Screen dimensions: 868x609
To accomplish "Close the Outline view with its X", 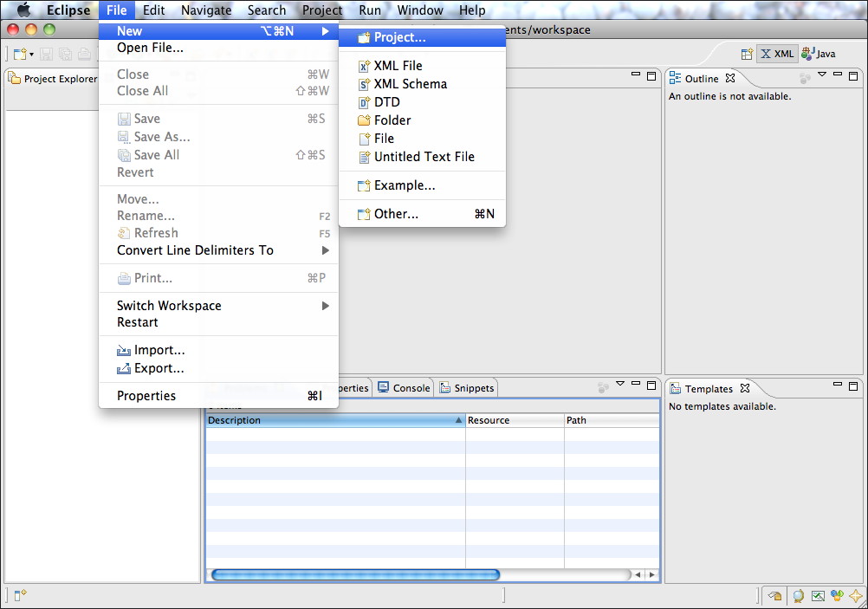I will [730, 78].
